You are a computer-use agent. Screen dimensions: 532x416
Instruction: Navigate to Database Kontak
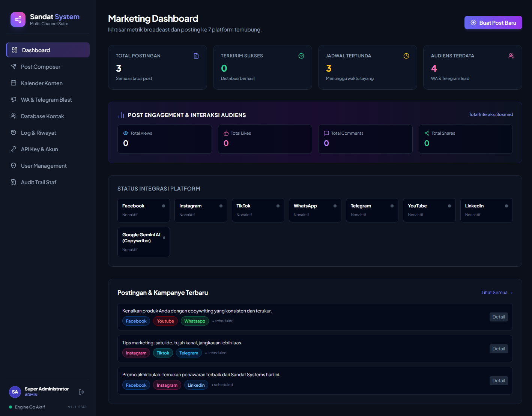[x=48, y=116]
